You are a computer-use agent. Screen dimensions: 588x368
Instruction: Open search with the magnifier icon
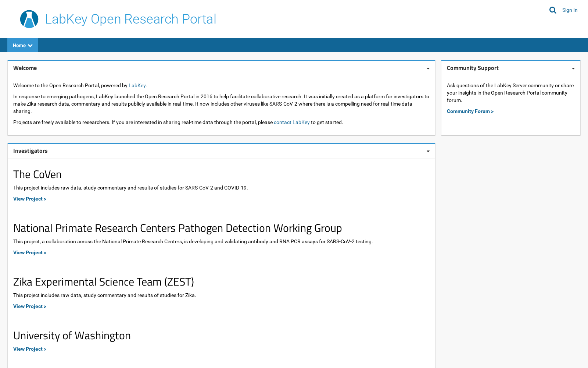point(553,10)
